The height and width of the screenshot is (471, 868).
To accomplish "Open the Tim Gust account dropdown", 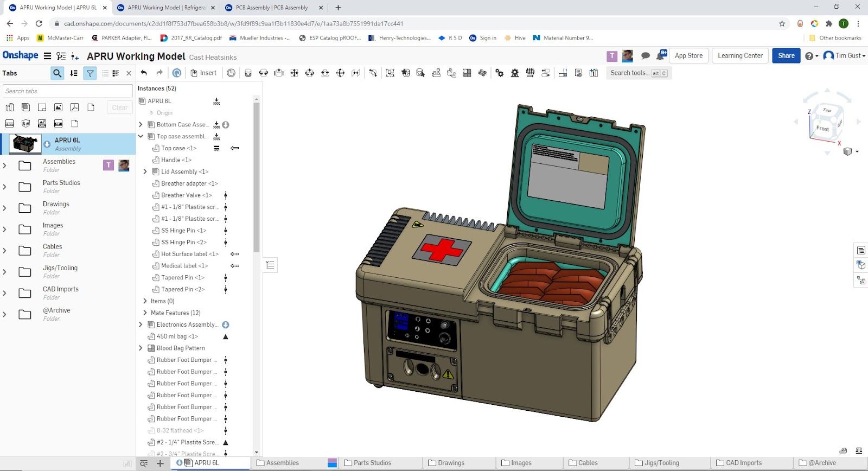I will [844, 55].
